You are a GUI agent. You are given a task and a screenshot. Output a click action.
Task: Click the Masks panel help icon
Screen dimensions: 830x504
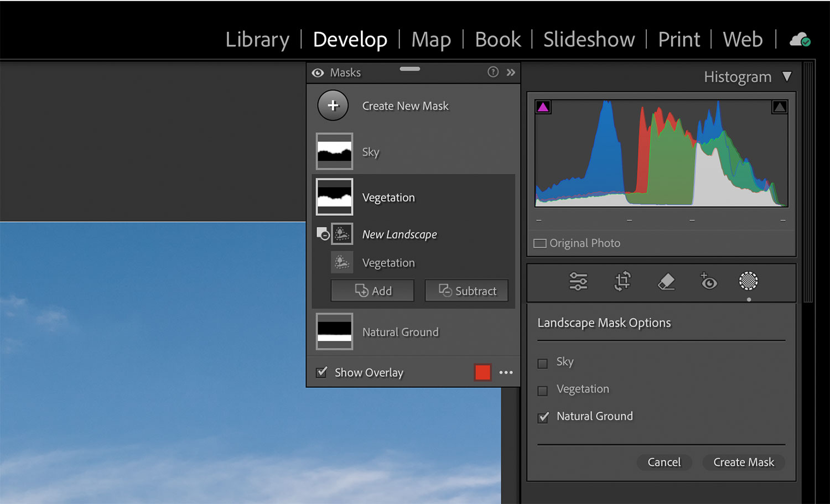pos(493,72)
